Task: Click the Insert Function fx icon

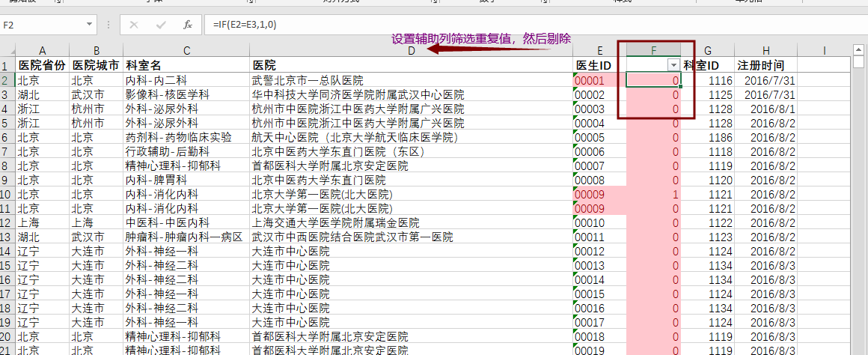Action: [x=188, y=25]
